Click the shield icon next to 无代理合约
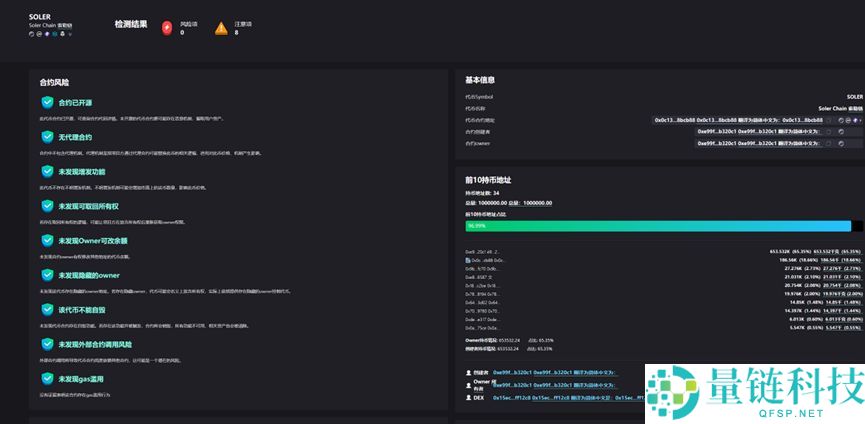 47,137
